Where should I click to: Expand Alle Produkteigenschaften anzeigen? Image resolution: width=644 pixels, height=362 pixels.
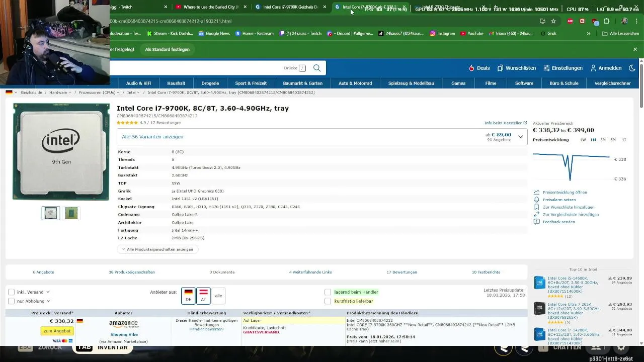point(157,249)
